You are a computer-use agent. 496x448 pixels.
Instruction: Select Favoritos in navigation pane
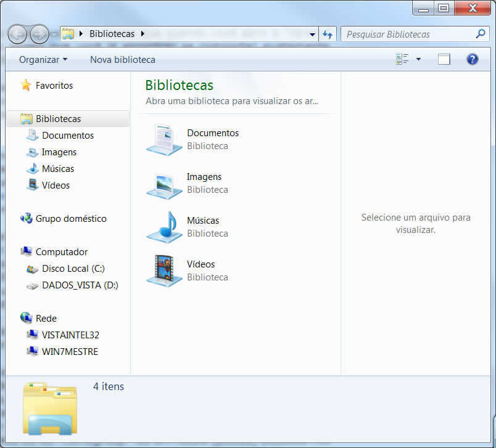click(54, 86)
